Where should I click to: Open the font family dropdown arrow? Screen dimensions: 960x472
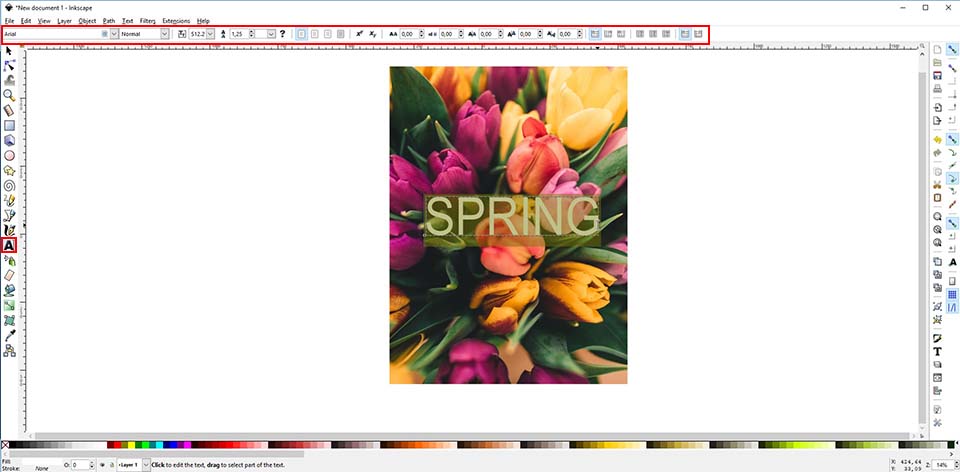114,34
